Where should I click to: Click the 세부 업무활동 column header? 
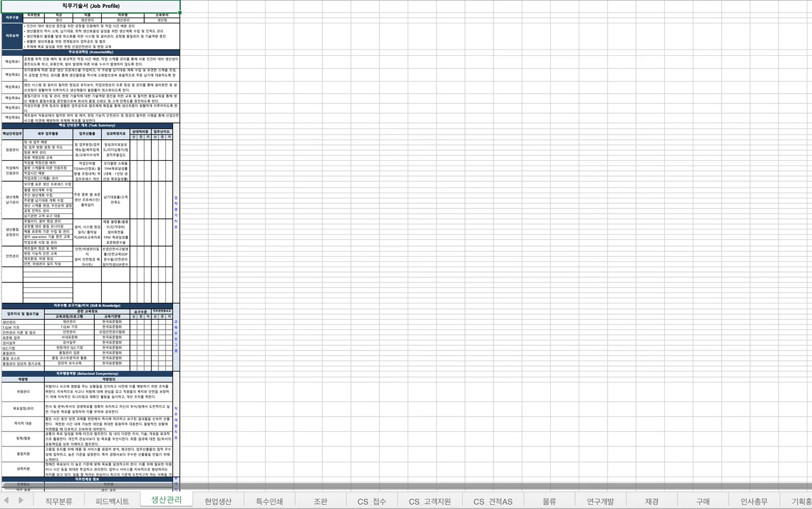pos(48,134)
